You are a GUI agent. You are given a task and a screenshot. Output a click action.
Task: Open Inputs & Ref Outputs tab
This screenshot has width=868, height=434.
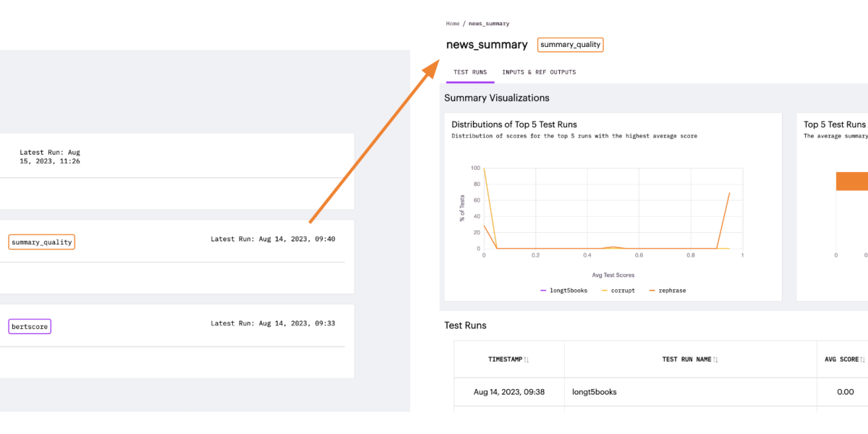click(x=539, y=72)
